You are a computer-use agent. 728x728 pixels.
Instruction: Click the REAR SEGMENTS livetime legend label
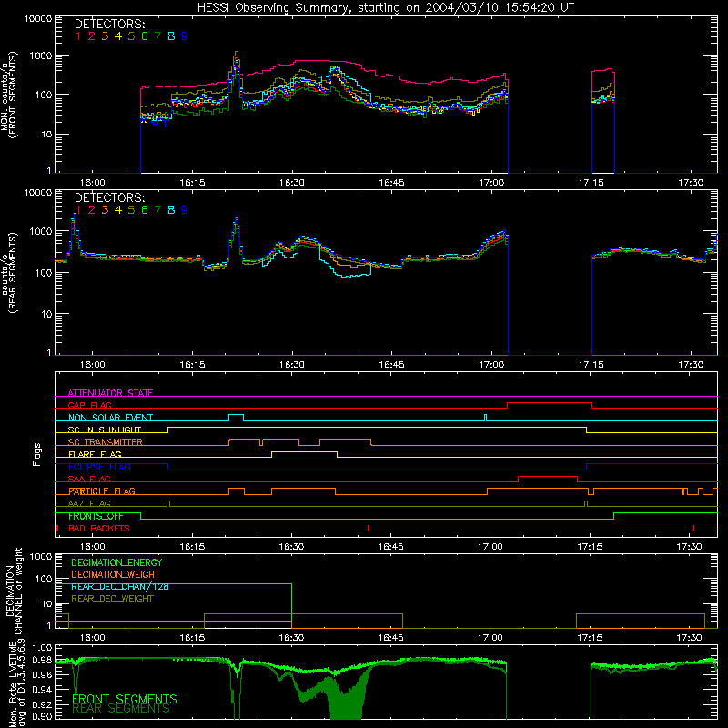tap(121, 709)
